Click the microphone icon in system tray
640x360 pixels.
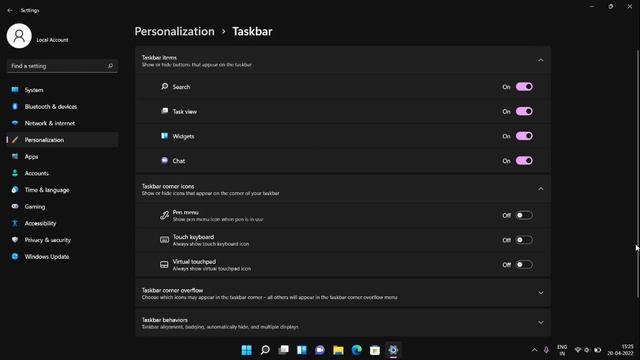pyautogui.click(x=546, y=350)
